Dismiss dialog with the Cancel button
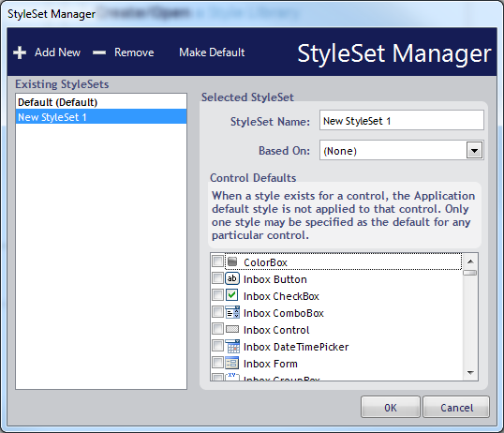 pos(456,408)
